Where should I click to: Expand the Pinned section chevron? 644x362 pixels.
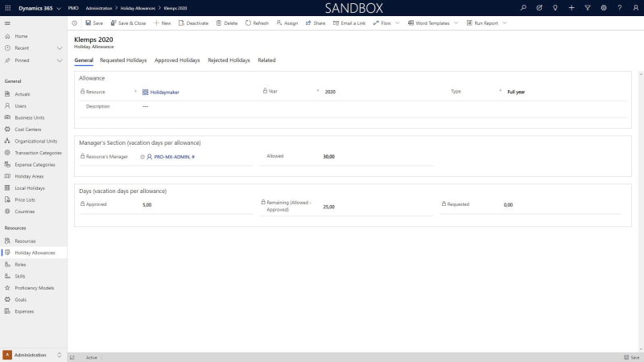[x=60, y=60]
